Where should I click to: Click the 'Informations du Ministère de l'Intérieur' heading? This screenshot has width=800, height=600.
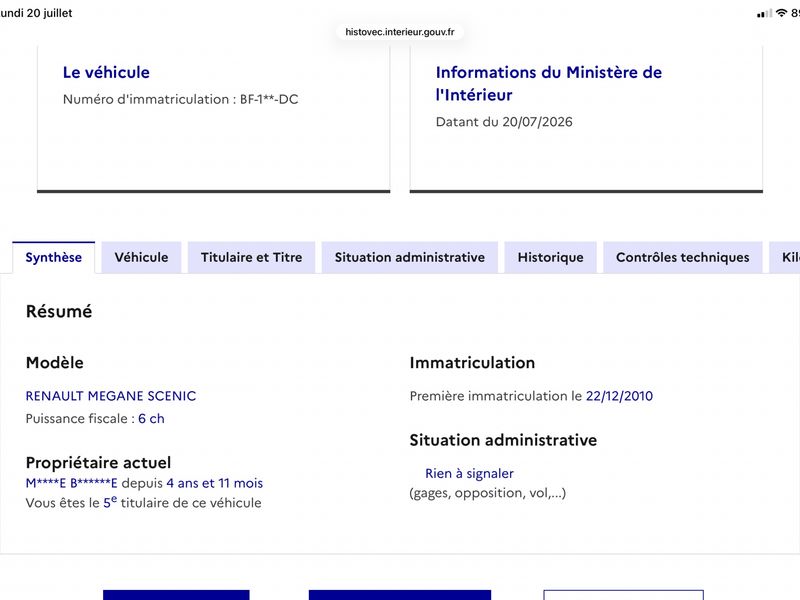coord(548,83)
